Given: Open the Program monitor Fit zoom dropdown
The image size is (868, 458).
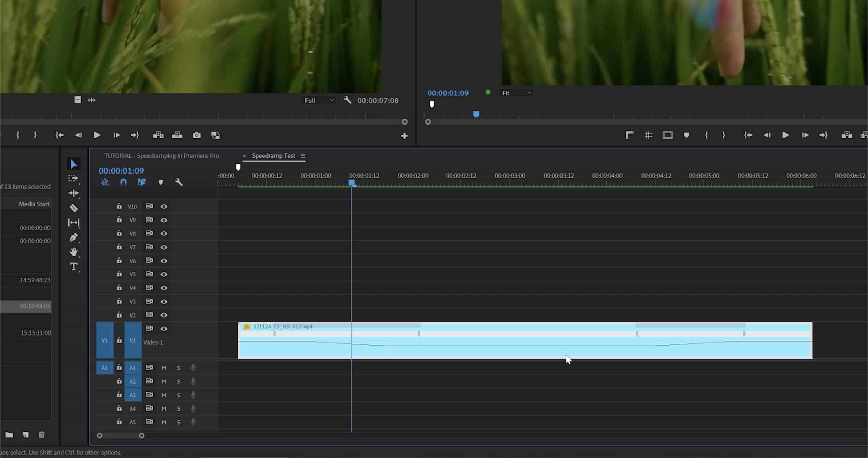Looking at the screenshot, I should click(x=516, y=93).
